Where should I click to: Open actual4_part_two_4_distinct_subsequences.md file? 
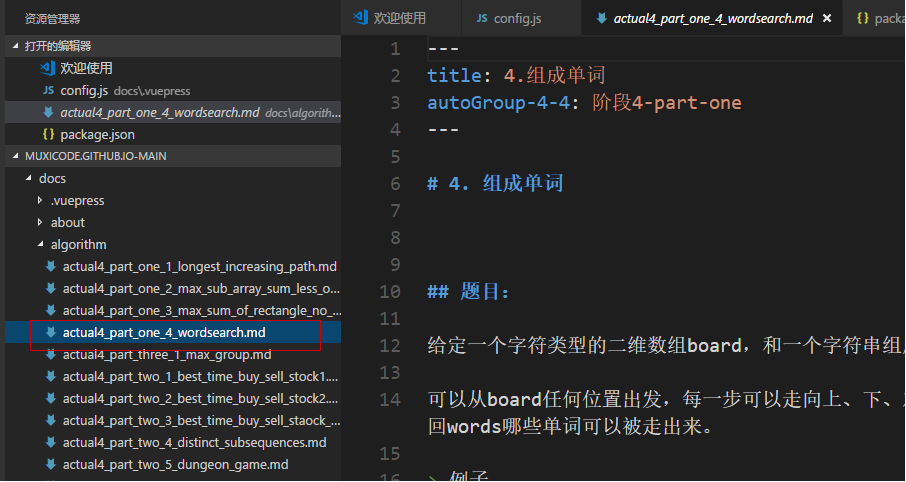pyautogui.click(x=194, y=442)
